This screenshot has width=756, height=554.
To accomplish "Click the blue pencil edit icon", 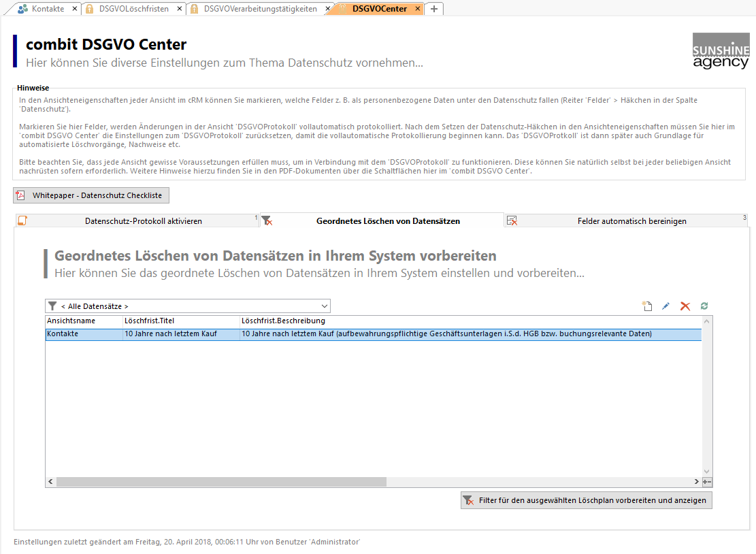I will 665,306.
